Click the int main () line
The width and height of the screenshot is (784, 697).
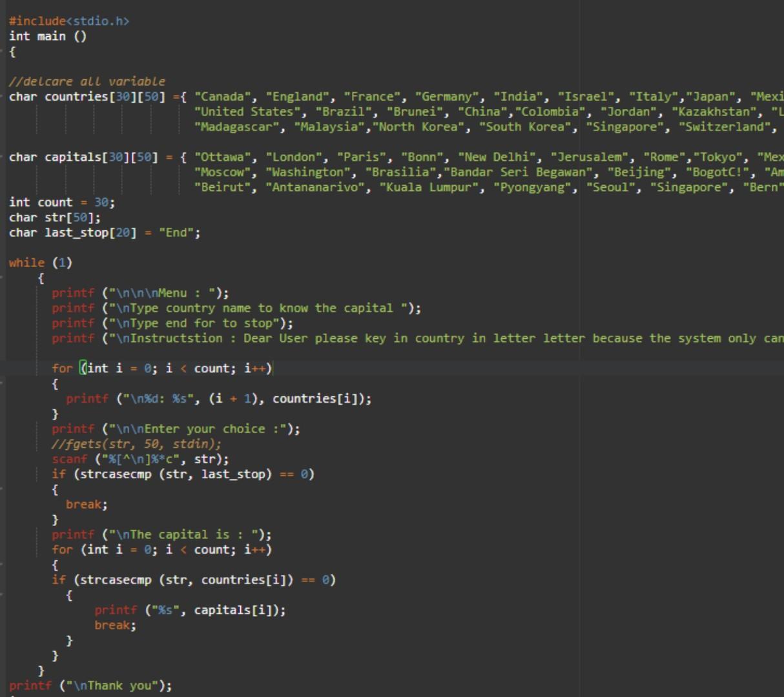(x=48, y=36)
